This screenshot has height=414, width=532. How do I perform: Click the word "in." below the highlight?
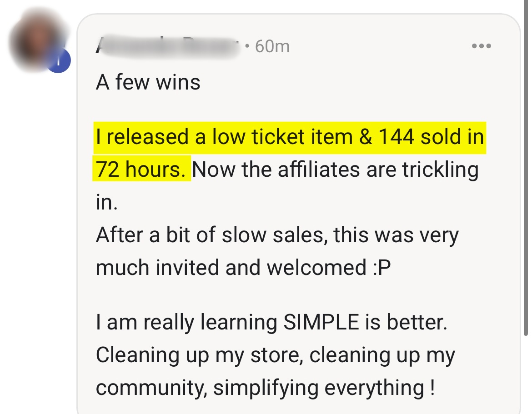(x=107, y=202)
